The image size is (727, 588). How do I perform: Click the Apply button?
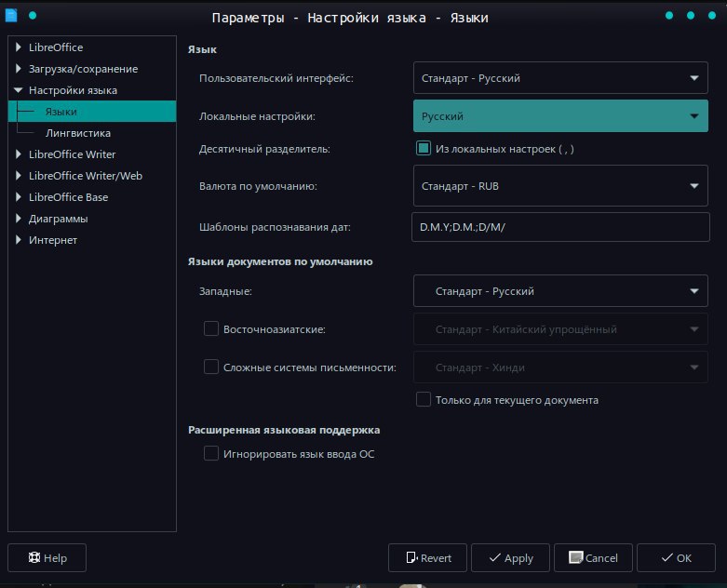510,558
